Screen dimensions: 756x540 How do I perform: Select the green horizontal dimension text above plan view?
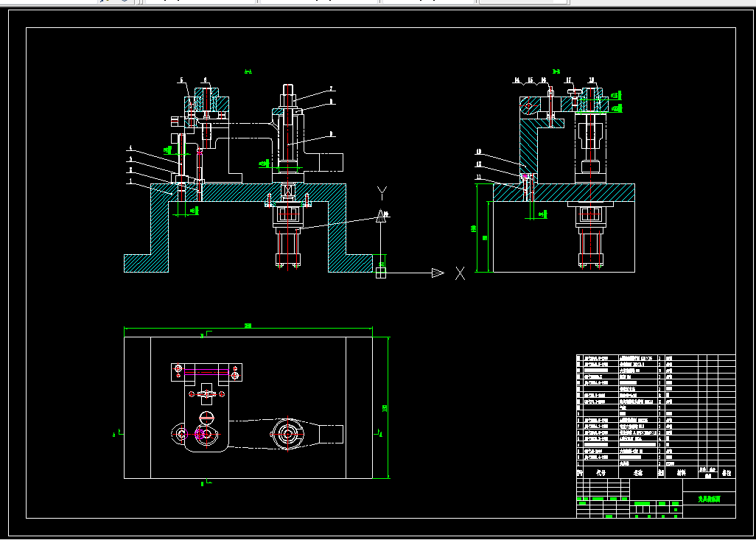[248, 326]
